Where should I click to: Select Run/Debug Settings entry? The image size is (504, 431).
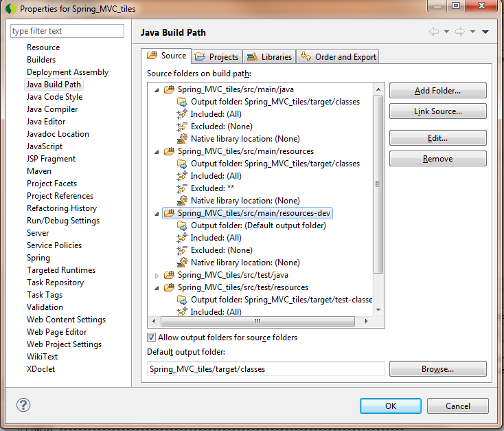(63, 221)
